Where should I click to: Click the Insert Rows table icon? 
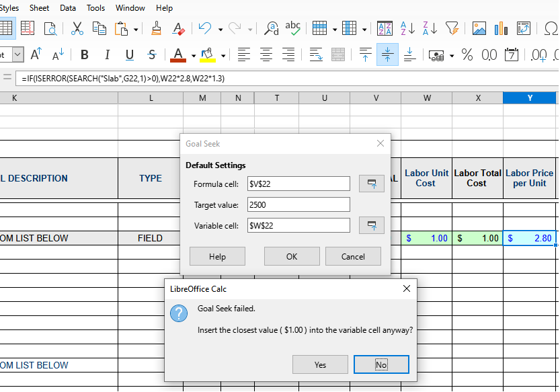[319, 29]
